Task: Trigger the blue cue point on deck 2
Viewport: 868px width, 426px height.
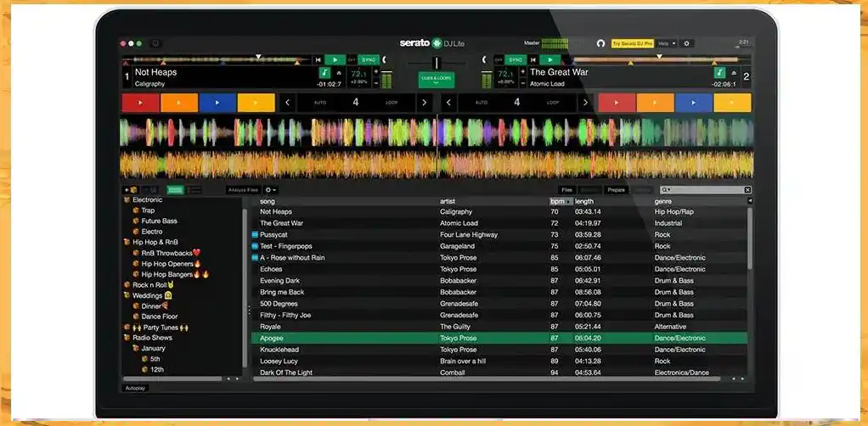Action: point(694,103)
